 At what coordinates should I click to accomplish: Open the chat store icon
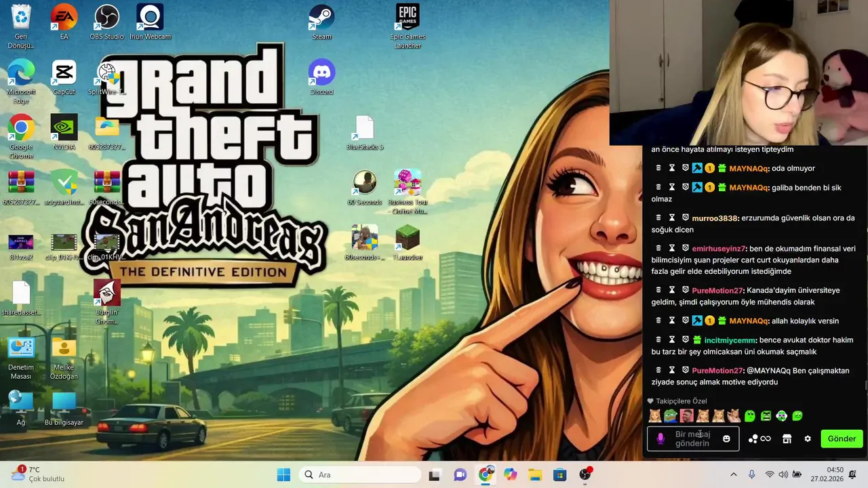tap(787, 439)
